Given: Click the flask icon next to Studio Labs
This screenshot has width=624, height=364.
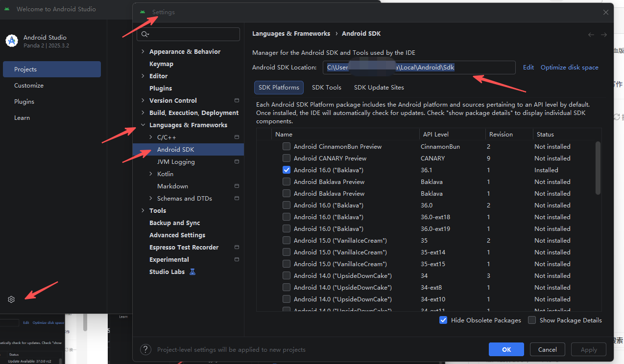Looking at the screenshot, I should pyautogui.click(x=192, y=272).
